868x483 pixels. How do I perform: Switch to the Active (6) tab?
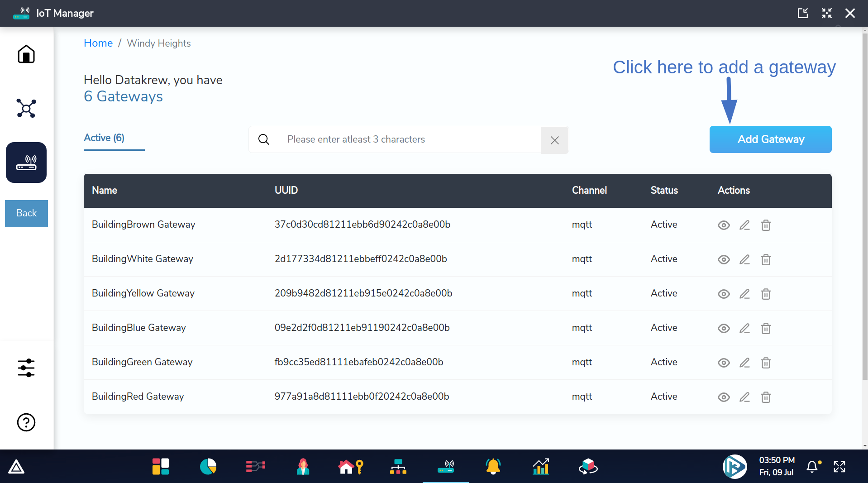[x=104, y=138]
